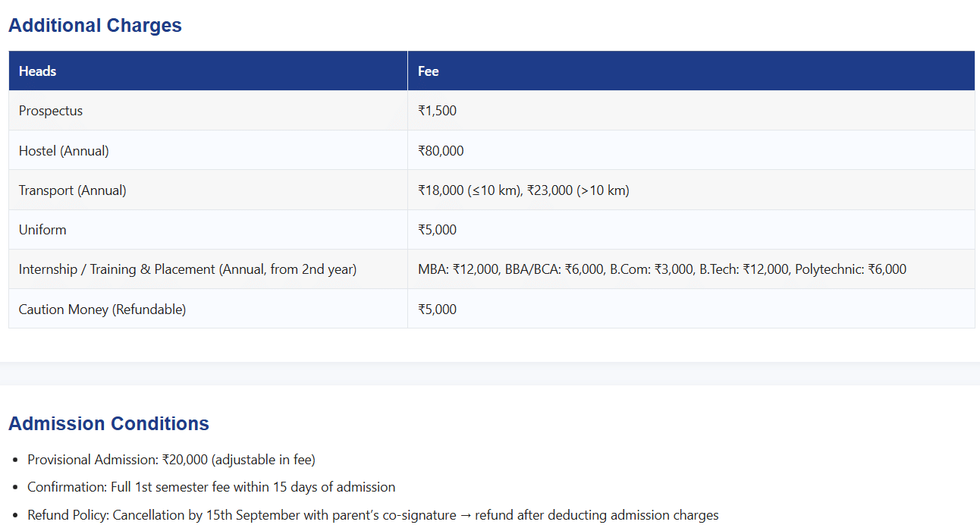Select the Heads column header
Viewport: 980px width, 528px height.
click(x=38, y=71)
